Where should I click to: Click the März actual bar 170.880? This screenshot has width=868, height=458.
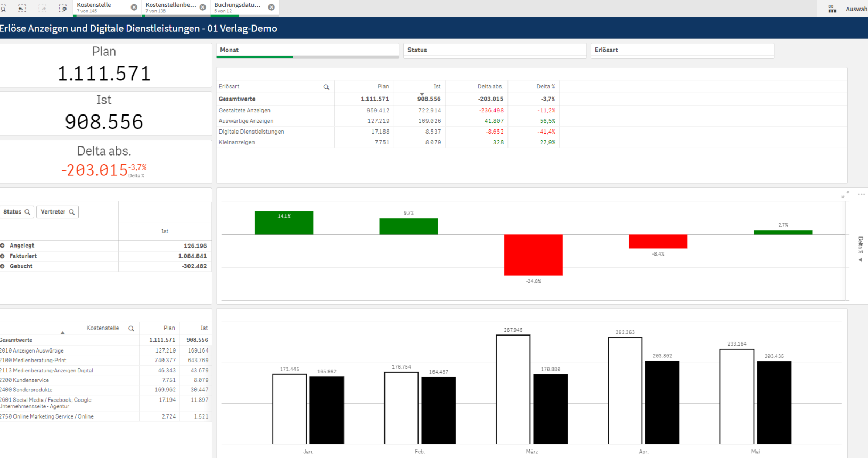pos(551,409)
